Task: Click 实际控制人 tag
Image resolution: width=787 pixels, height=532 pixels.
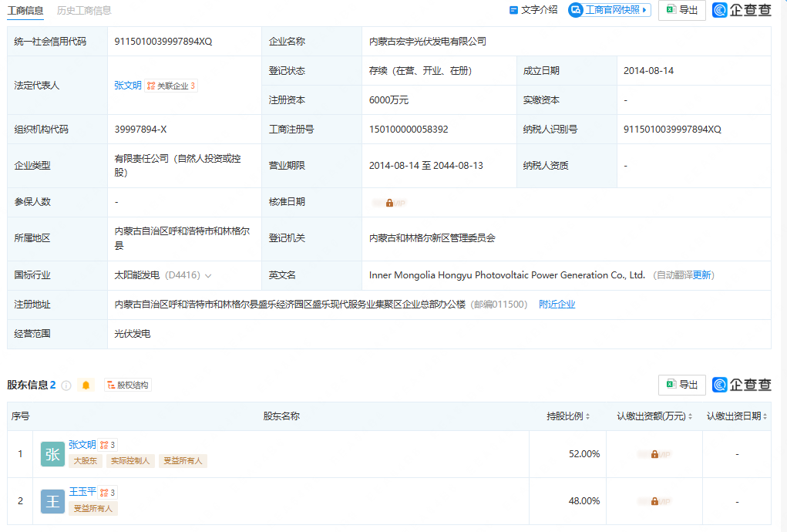Action: [x=130, y=461]
